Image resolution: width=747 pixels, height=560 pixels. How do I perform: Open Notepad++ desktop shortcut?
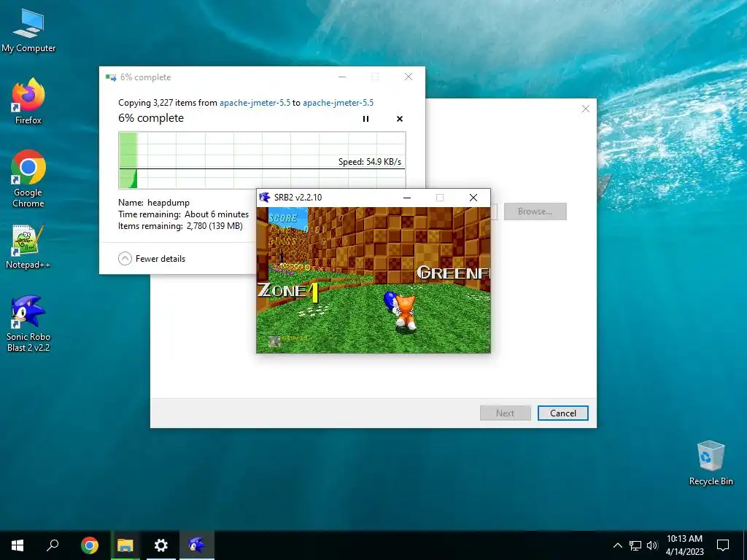coord(28,246)
